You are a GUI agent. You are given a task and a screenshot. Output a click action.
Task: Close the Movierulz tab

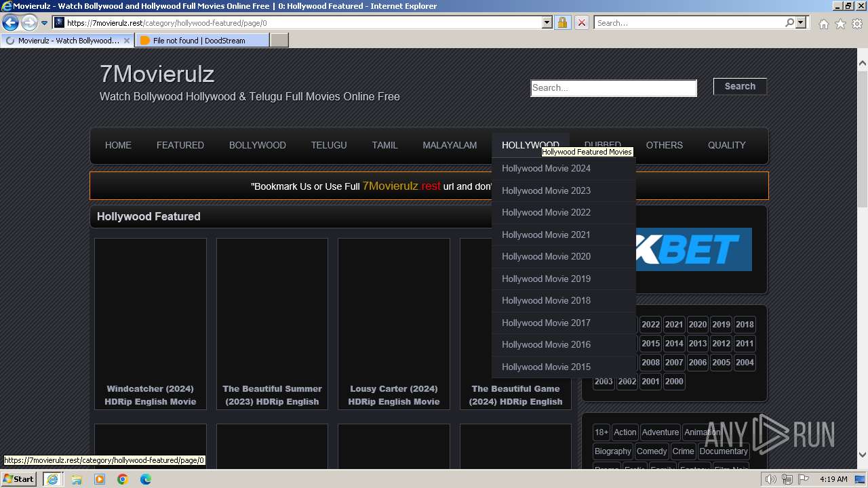tap(126, 41)
